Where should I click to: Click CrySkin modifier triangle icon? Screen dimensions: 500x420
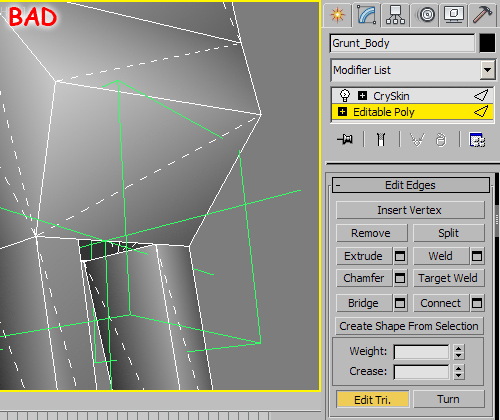tap(481, 96)
